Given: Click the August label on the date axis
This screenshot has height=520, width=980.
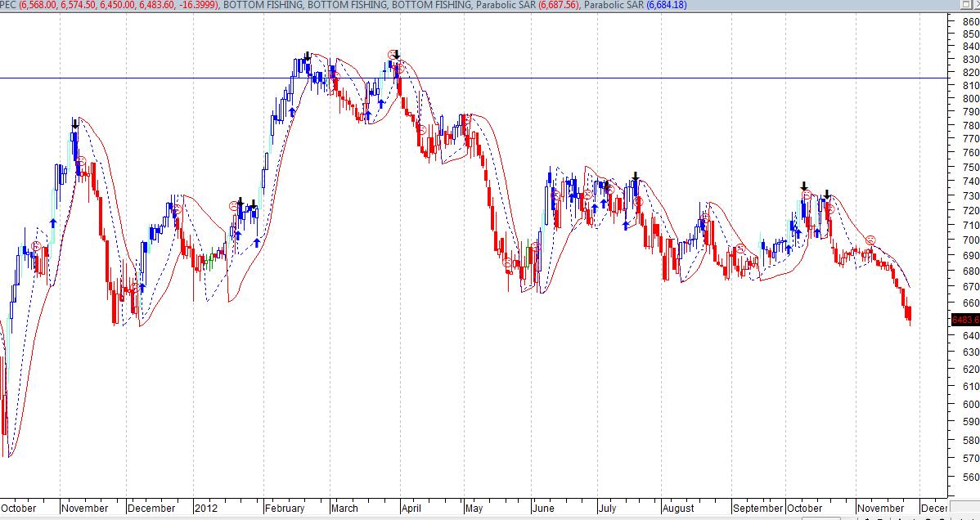Looking at the screenshot, I should [677, 508].
